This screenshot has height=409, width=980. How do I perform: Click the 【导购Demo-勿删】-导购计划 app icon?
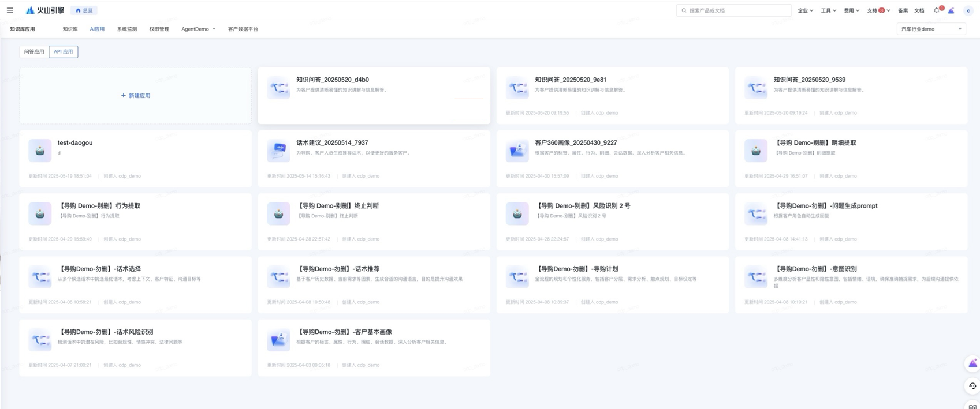click(x=517, y=277)
